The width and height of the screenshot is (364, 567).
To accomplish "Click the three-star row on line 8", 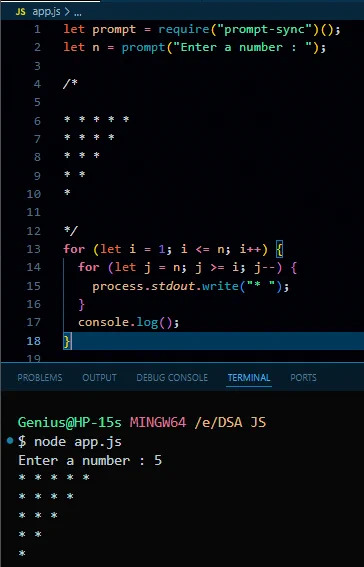I will point(82,155).
